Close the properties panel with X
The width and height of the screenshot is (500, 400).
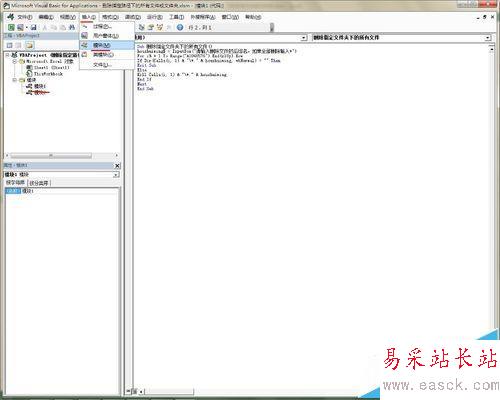(117, 166)
